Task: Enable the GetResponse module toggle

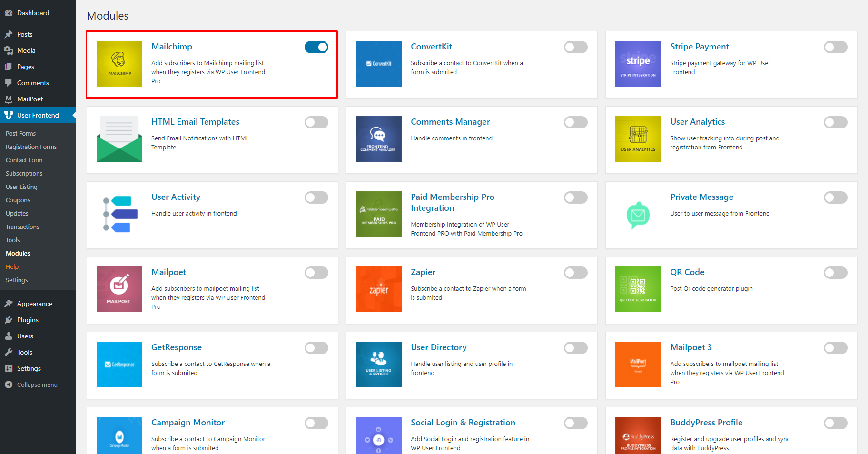Action: tap(316, 348)
